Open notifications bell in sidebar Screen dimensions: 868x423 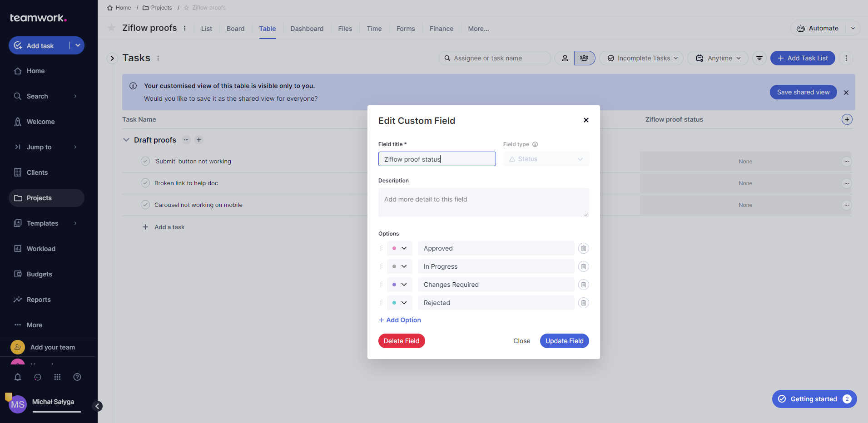tap(18, 377)
